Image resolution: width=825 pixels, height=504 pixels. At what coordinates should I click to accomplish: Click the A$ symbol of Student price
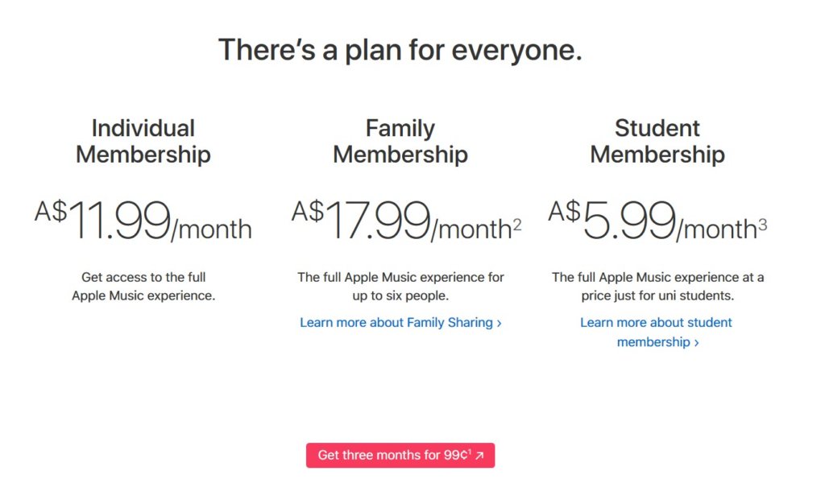(564, 211)
